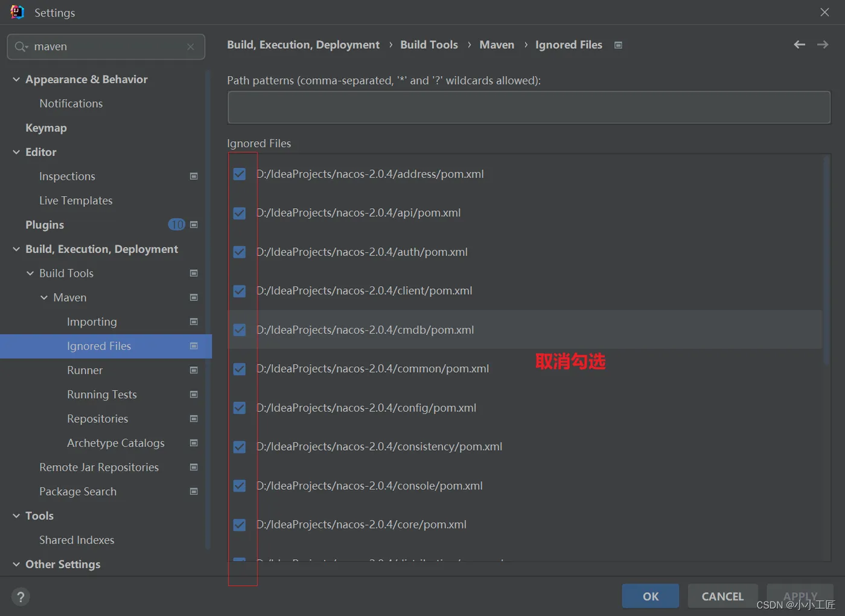
Task: Open help with the question mark button
Action: pyautogui.click(x=21, y=597)
